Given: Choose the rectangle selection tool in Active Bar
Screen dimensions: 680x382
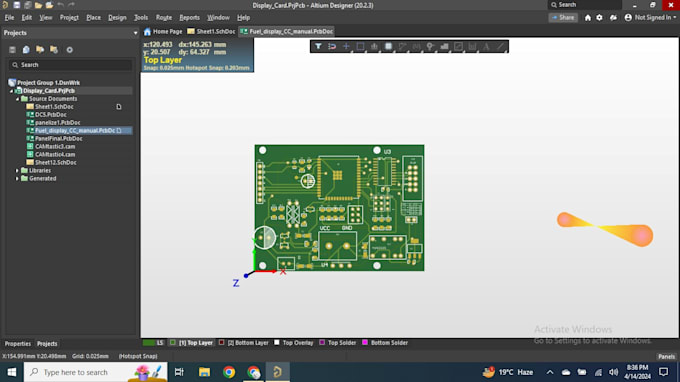Looking at the screenshot, I should [360, 46].
